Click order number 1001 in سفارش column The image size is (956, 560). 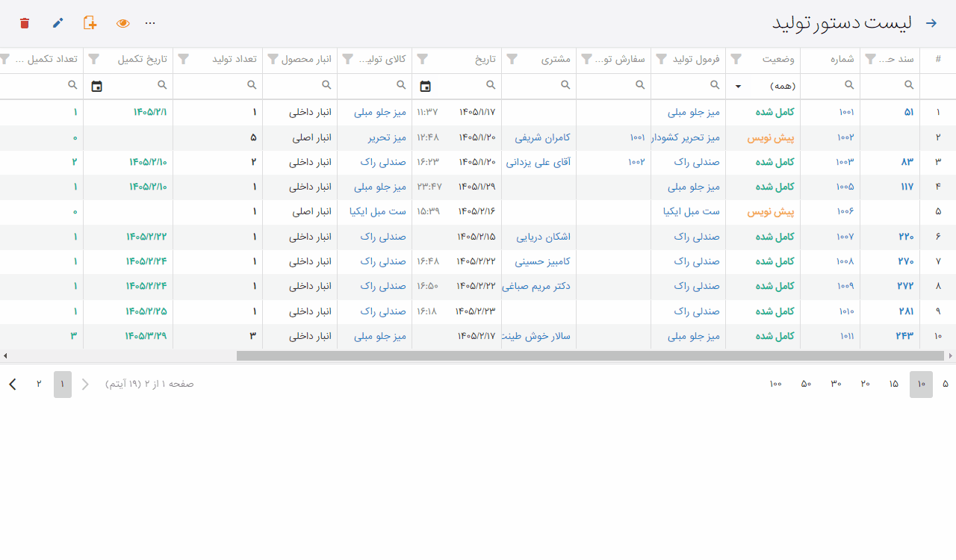(637, 137)
